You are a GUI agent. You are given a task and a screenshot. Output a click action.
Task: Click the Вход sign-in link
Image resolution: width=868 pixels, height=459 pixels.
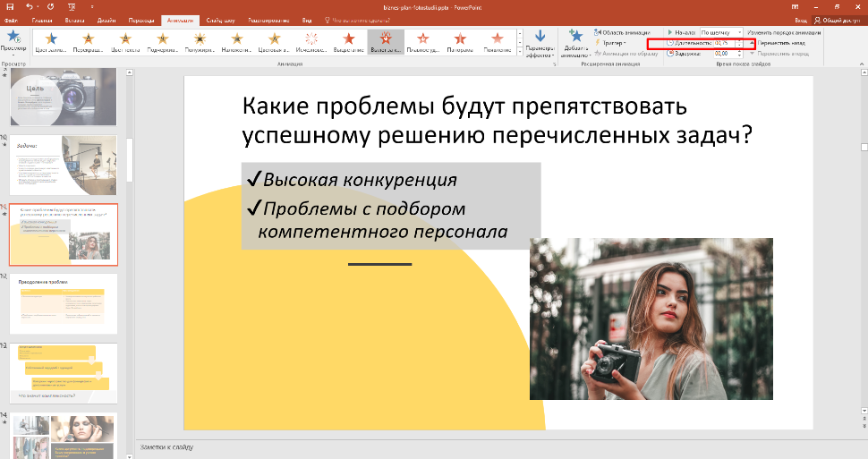tap(801, 21)
